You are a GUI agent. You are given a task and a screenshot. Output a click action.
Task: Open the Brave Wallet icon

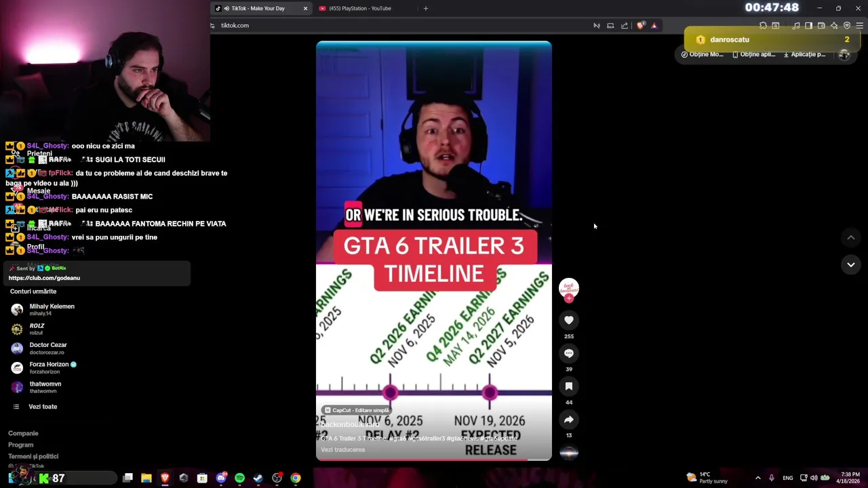pos(821,26)
